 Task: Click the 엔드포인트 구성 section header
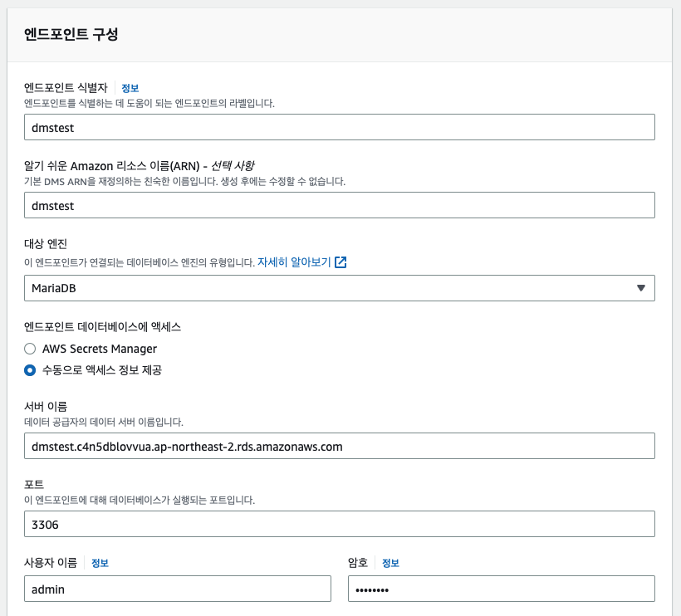(x=71, y=35)
